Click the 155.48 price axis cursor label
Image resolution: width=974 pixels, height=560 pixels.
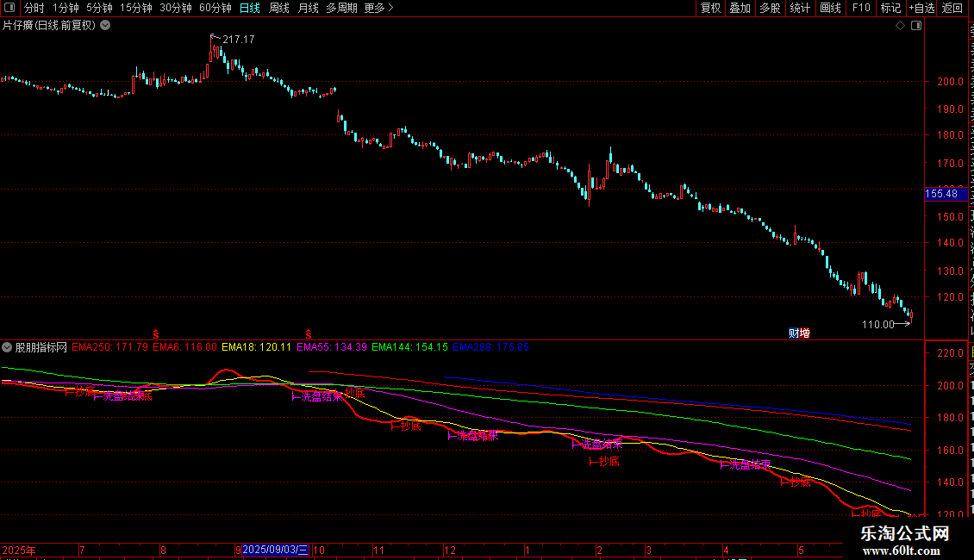point(946,194)
